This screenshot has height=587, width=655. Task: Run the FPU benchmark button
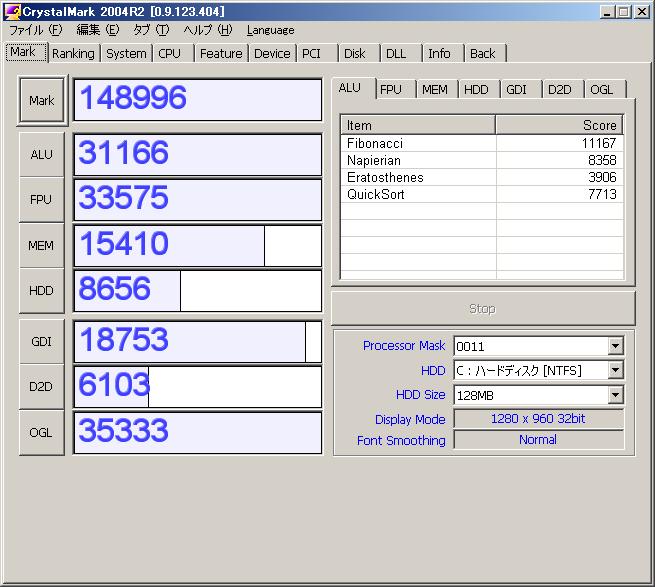pos(41,200)
